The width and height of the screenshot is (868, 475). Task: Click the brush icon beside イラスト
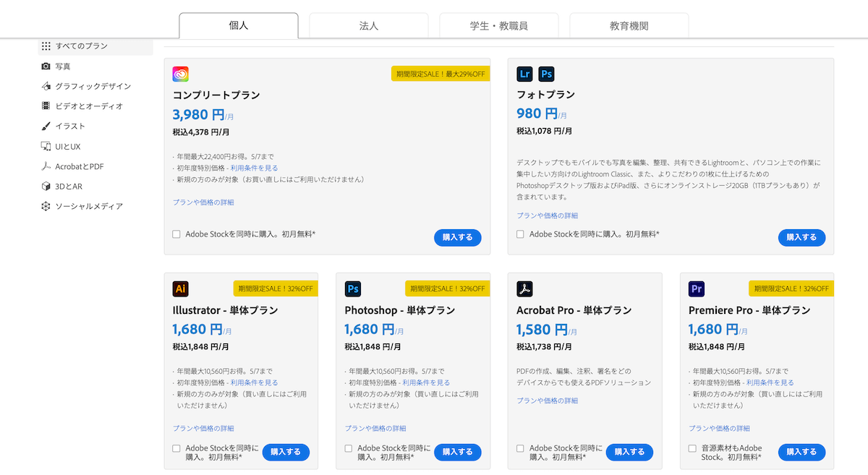point(46,127)
